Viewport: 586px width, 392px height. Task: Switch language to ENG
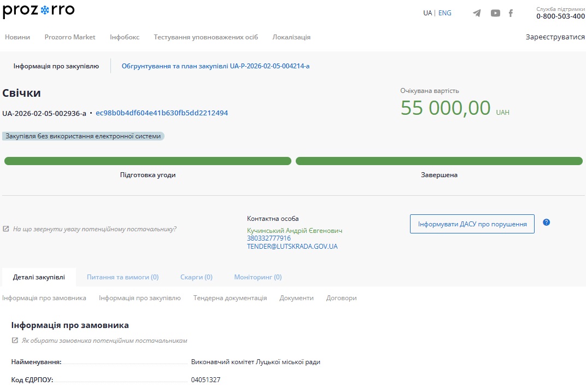[444, 13]
